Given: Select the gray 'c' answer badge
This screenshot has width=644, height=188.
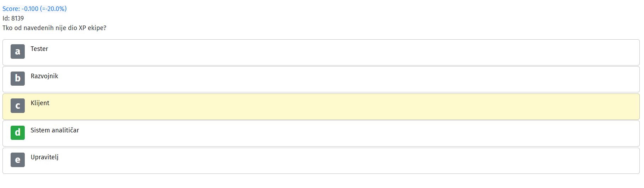Looking at the screenshot, I should click(18, 106).
